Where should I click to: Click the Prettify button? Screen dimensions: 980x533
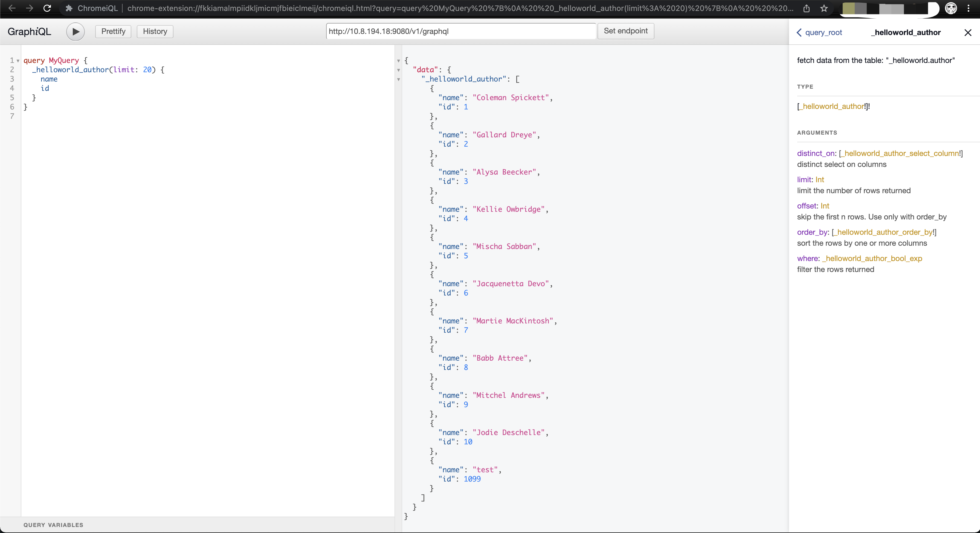(x=113, y=31)
